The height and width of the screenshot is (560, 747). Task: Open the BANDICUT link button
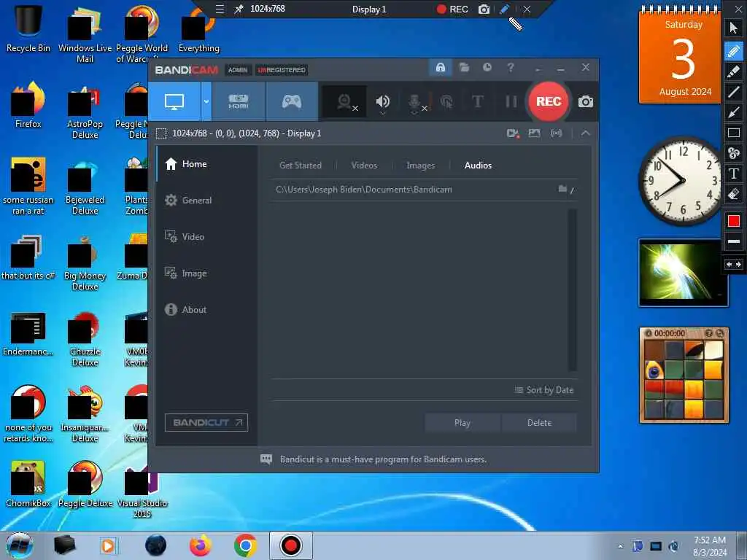[x=206, y=422]
